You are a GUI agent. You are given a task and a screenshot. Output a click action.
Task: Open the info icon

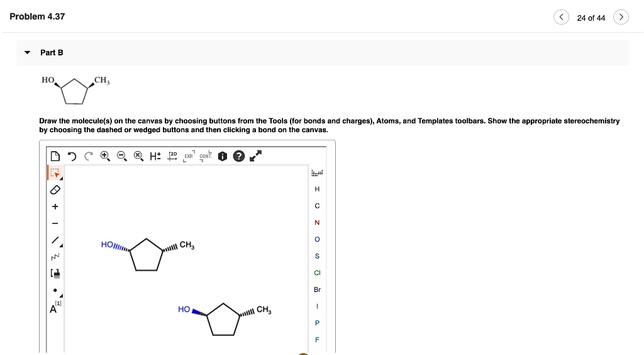(x=222, y=156)
